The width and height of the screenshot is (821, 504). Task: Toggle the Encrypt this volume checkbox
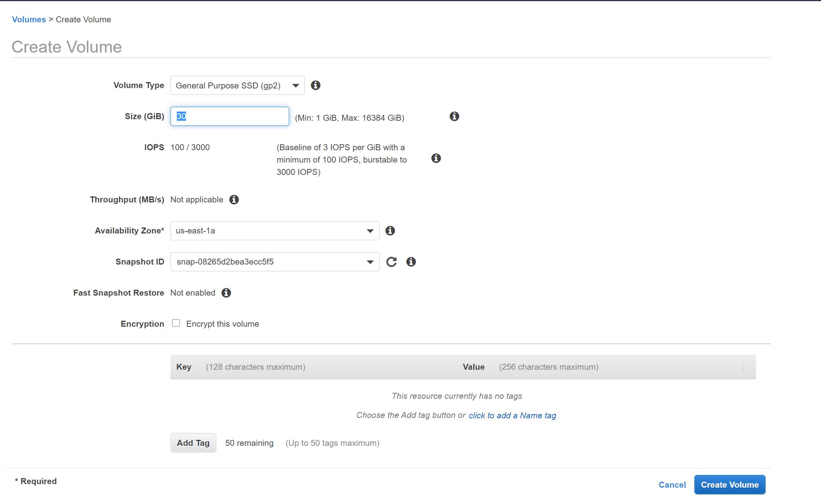[x=175, y=323]
